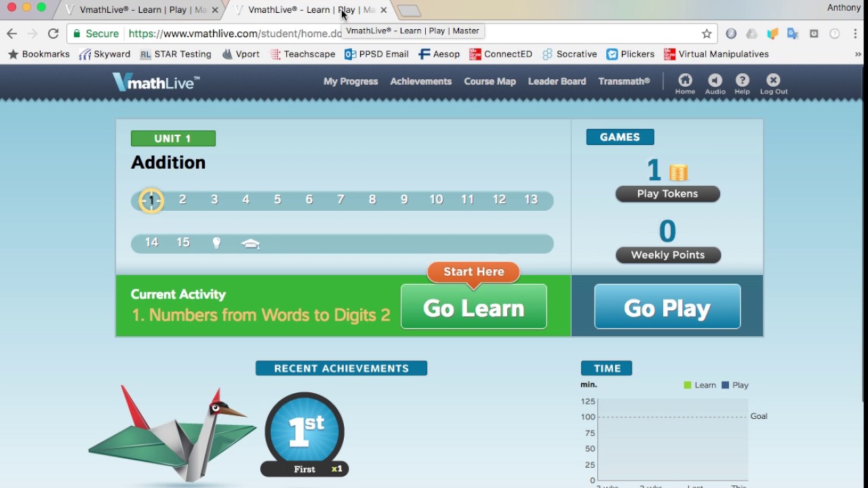
Task: Open the My Progress menu
Action: point(351,81)
